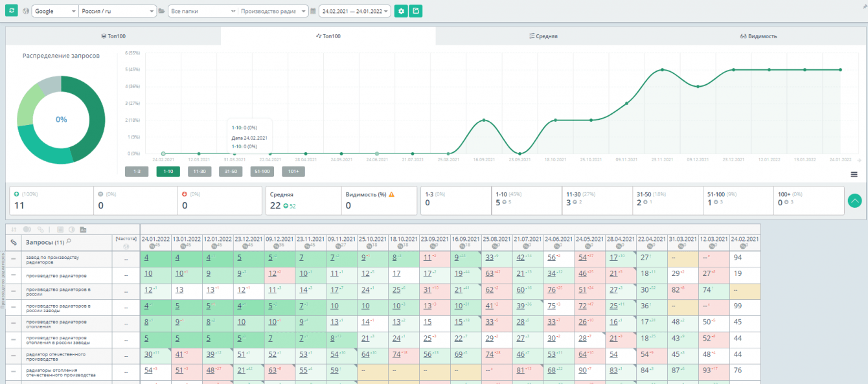Click the link icon in table header
Viewport: 868px width, 384px height.
tap(14, 242)
